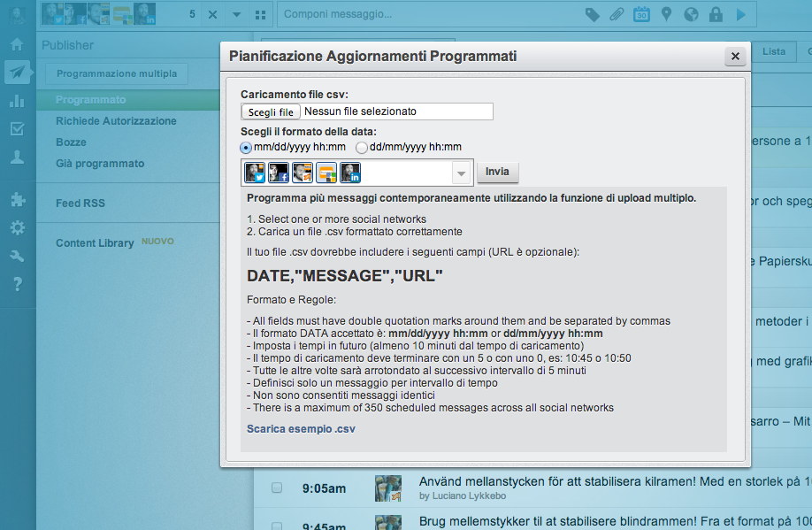Click author Luciano Lykkebo
The width and height of the screenshot is (812, 530).
click(469, 495)
